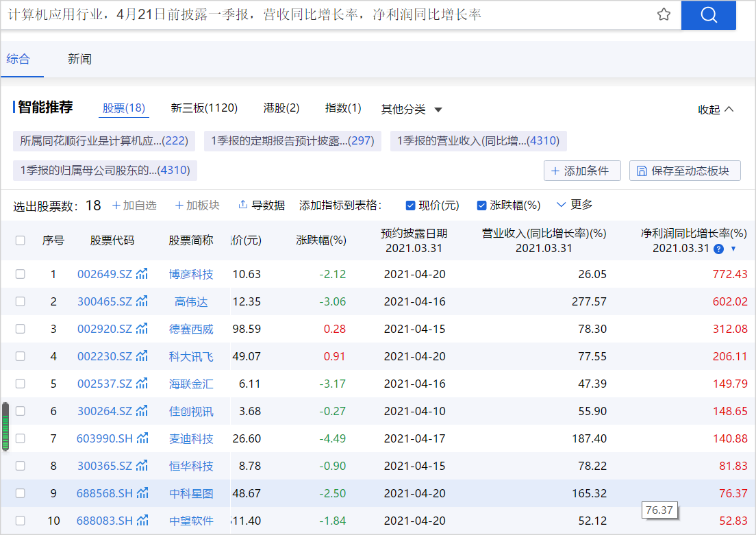Uncheck the 涨跌幅(%) indicator checkbox

[481, 206]
